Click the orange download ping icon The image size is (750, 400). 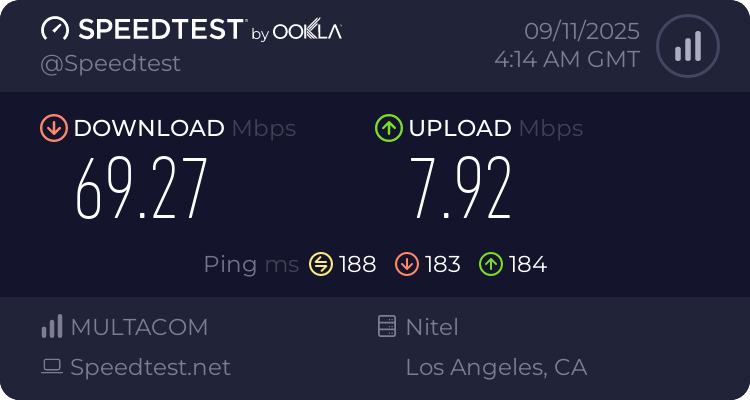coord(405,264)
